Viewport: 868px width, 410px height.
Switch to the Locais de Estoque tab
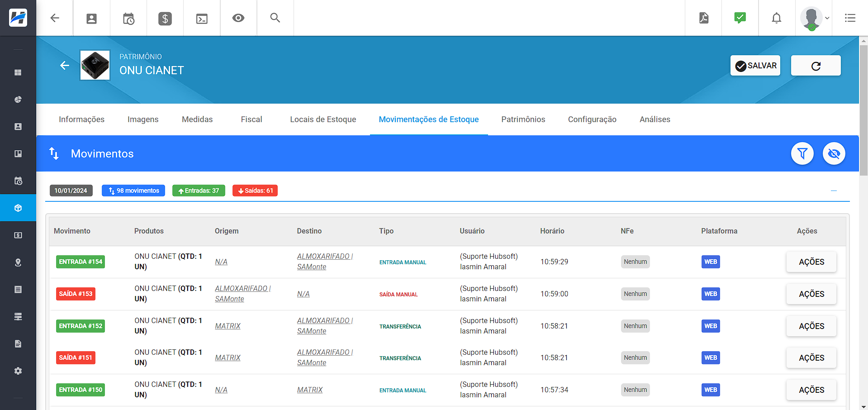coord(323,119)
